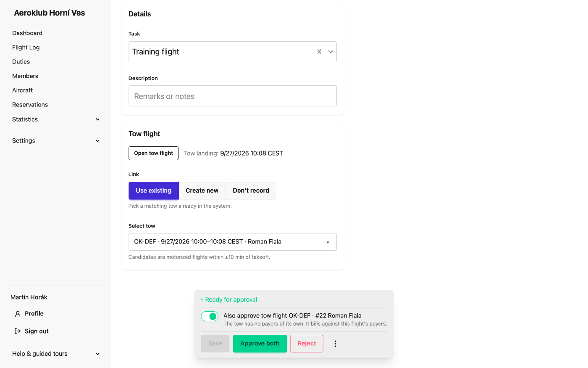Select the Don't record option
Viewport: 588px width, 368px height.
pyautogui.click(x=251, y=191)
